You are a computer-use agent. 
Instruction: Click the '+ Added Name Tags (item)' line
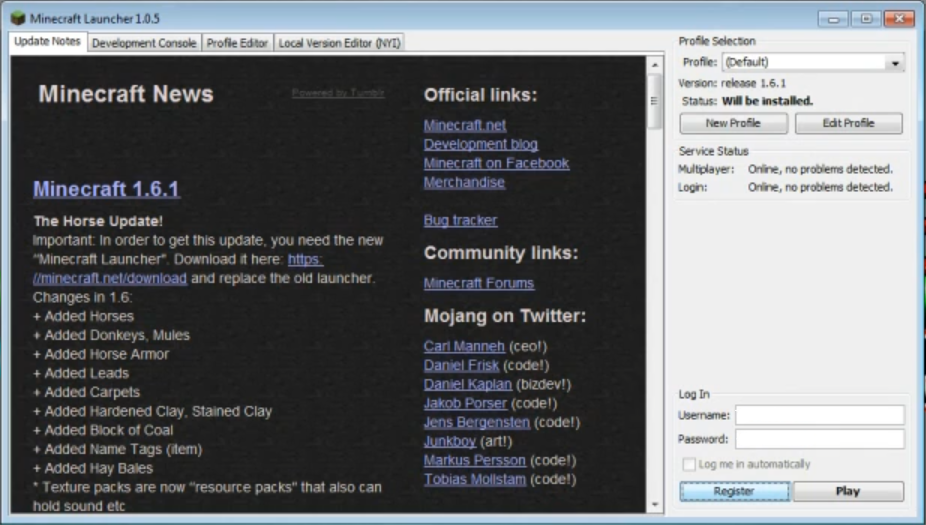tap(118, 449)
